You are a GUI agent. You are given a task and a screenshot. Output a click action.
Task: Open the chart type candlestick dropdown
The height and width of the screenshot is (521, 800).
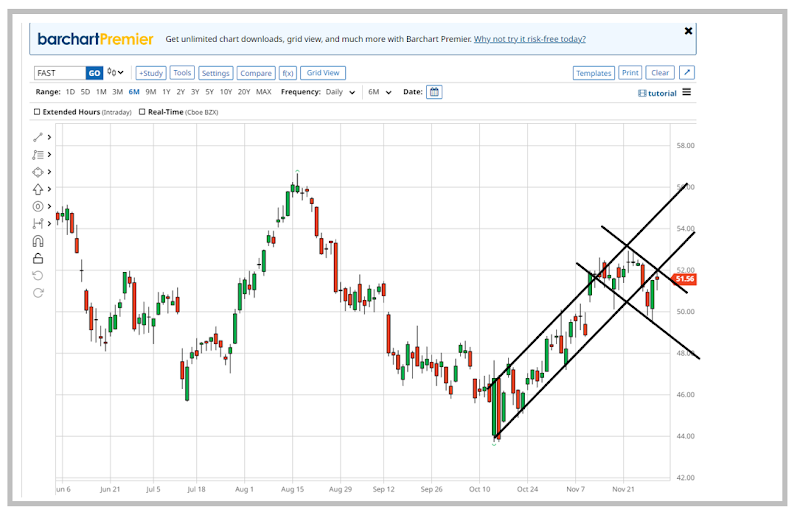(117, 73)
